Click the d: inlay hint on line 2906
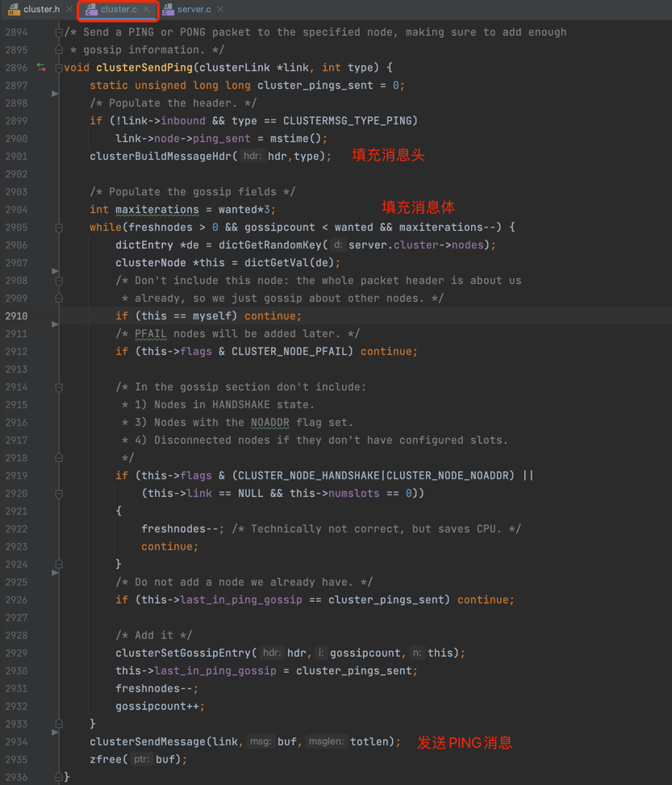The image size is (672, 785). click(338, 244)
